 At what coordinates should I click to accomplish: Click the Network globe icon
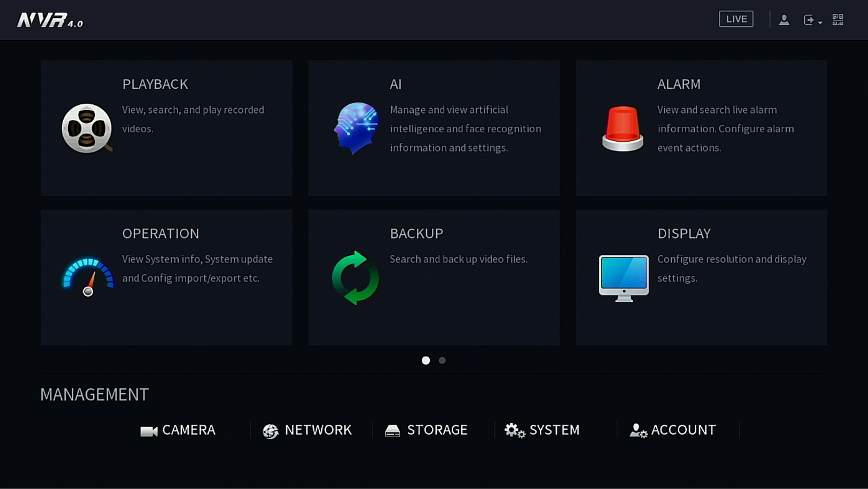[x=271, y=431]
